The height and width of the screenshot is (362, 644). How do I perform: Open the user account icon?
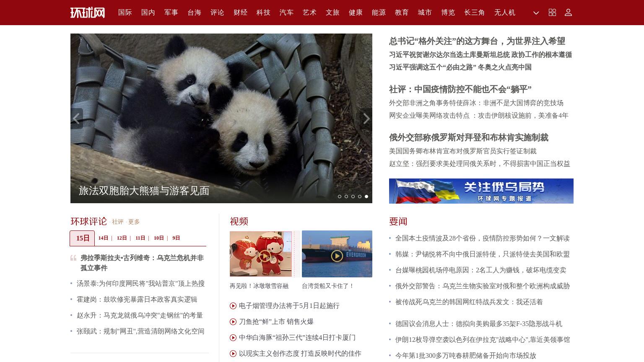[x=568, y=13]
